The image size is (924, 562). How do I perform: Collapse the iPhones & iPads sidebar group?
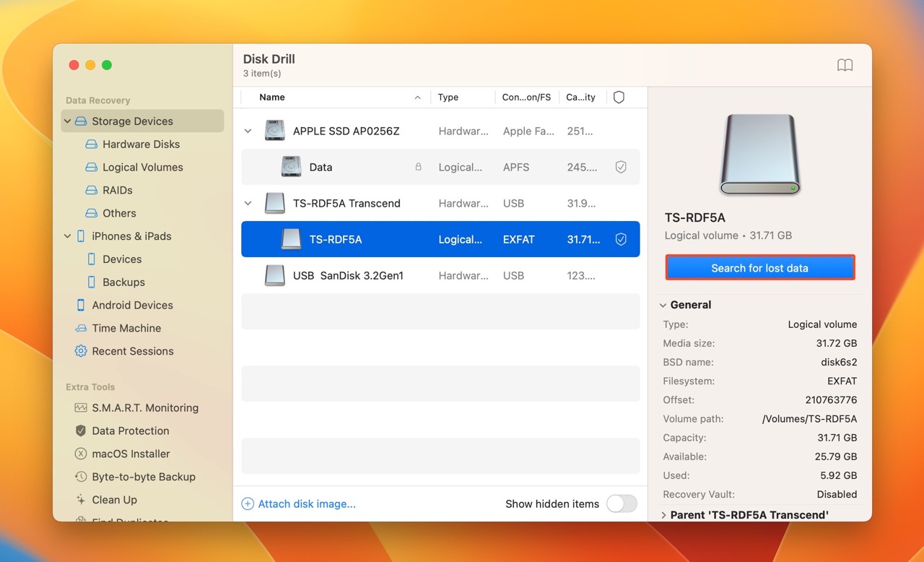68,236
